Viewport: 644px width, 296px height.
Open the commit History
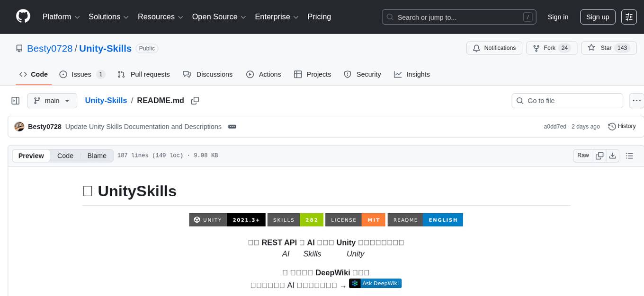coord(622,126)
